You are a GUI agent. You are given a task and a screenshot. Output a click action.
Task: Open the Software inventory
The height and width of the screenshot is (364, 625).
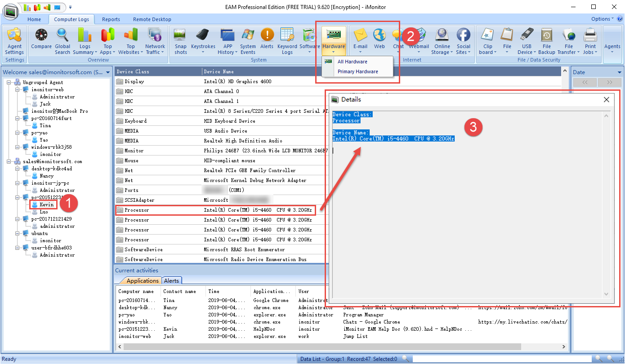[x=310, y=40]
